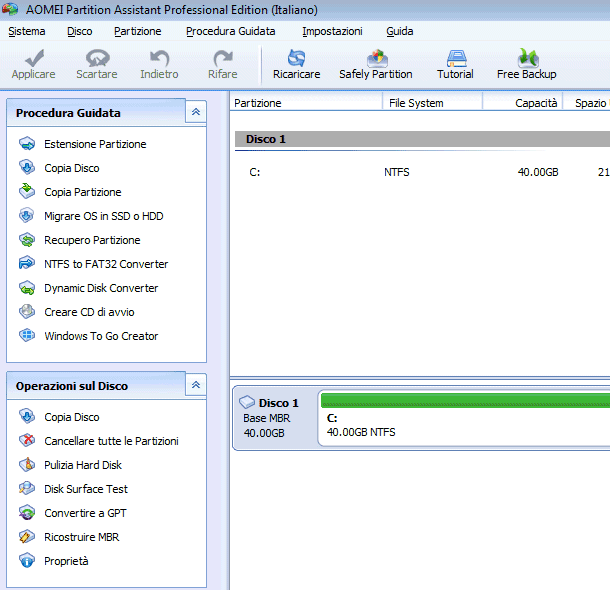The width and height of the screenshot is (610, 590).
Task: Click the NTFS to FAT32 Converter icon
Action: [27, 263]
